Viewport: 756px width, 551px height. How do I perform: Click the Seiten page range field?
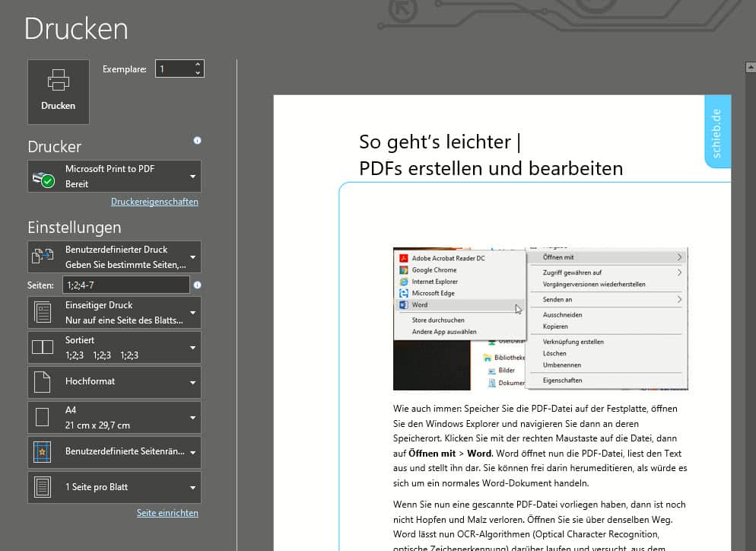coord(125,285)
